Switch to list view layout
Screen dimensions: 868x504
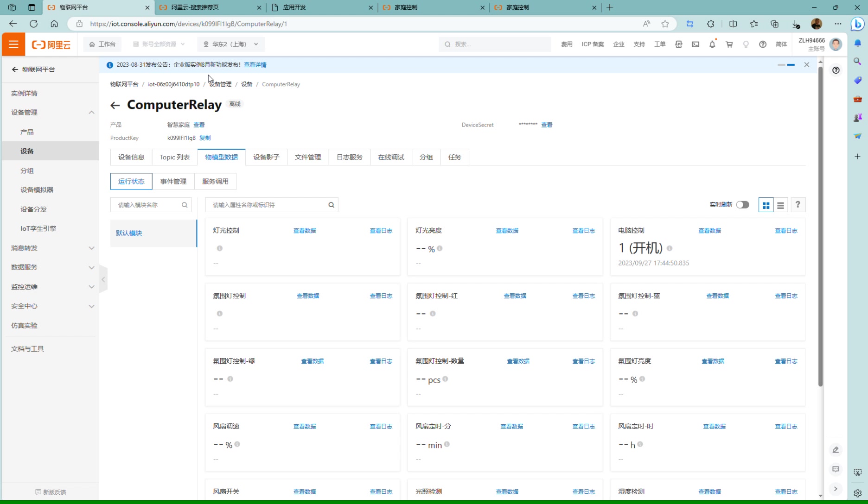[781, 205]
